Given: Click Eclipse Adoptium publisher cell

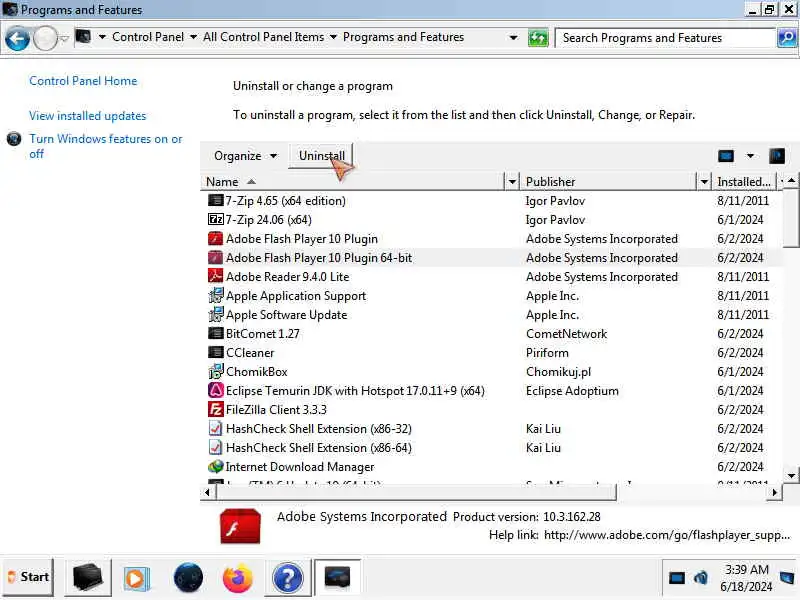Looking at the screenshot, I should [572, 390].
